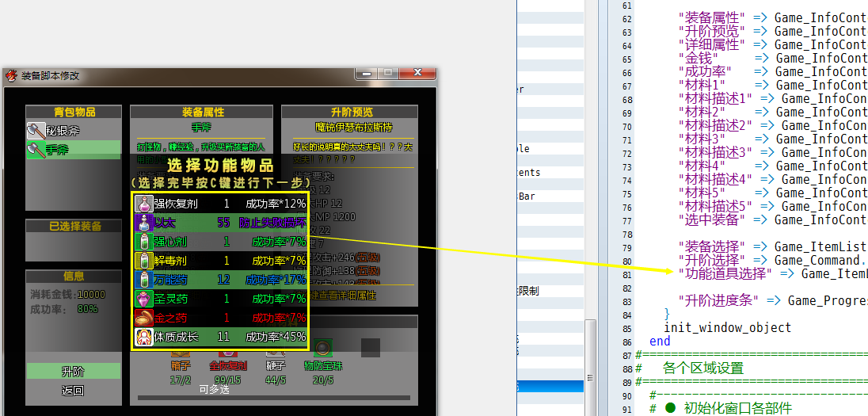Click the 初始化窗口各部件 comment on line 91
868x416 pixels.
738,409
